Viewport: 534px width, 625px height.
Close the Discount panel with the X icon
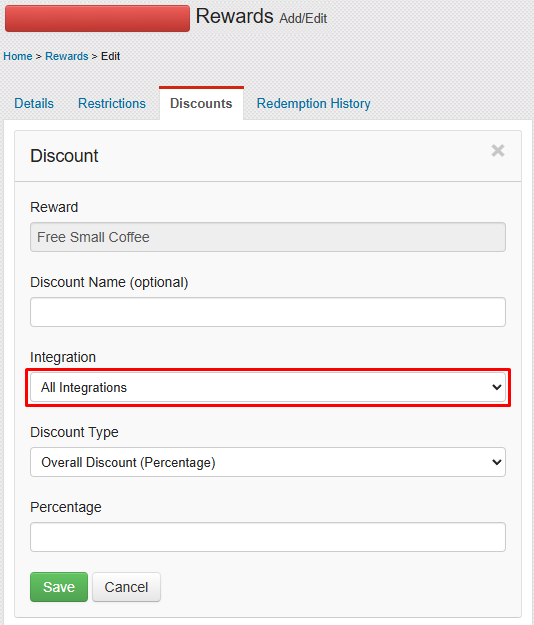[498, 151]
